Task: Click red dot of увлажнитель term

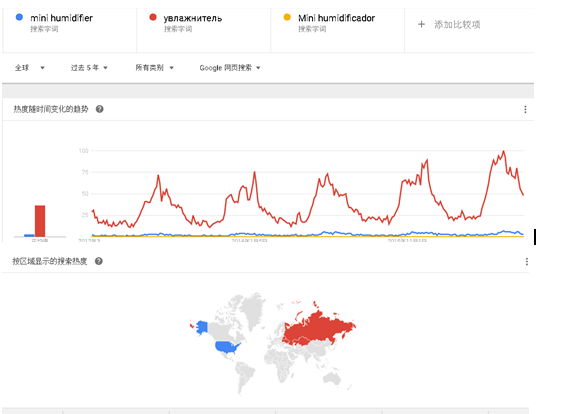Action: click(153, 17)
